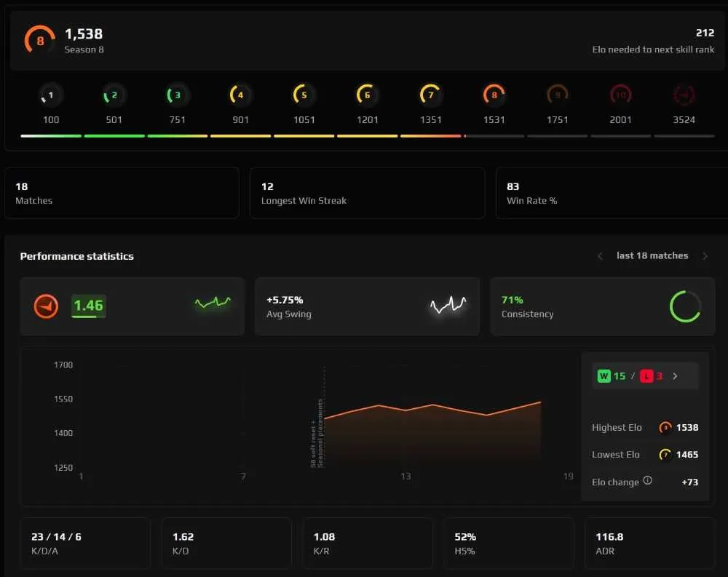Go to next matches range arrow
The image size is (728, 577).
coord(705,256)
